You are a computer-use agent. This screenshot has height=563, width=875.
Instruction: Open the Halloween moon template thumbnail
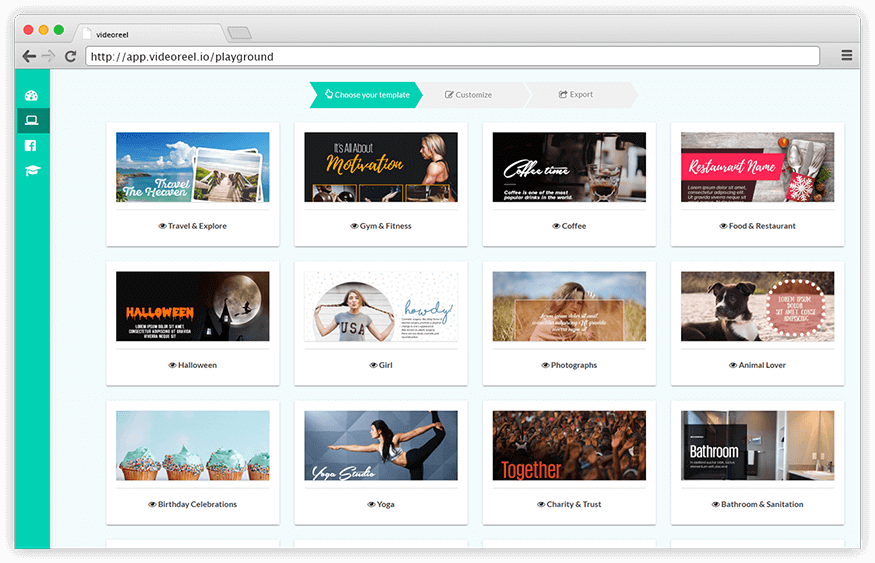click(x=193, y=306)
